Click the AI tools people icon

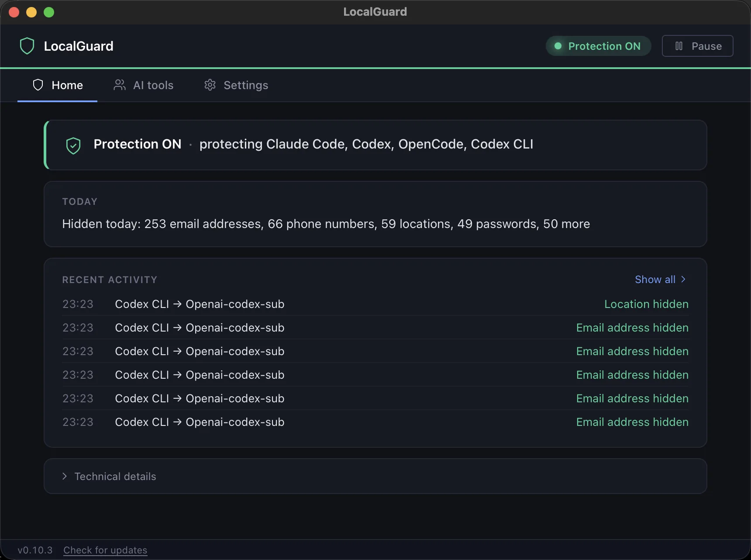119,85
